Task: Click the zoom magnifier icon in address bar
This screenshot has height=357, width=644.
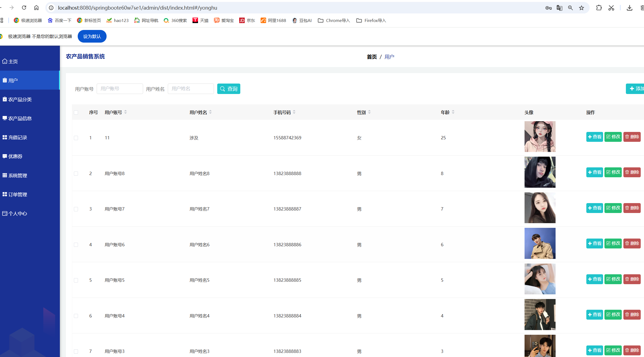Action: pyautogui.click(x=570, y=8)
